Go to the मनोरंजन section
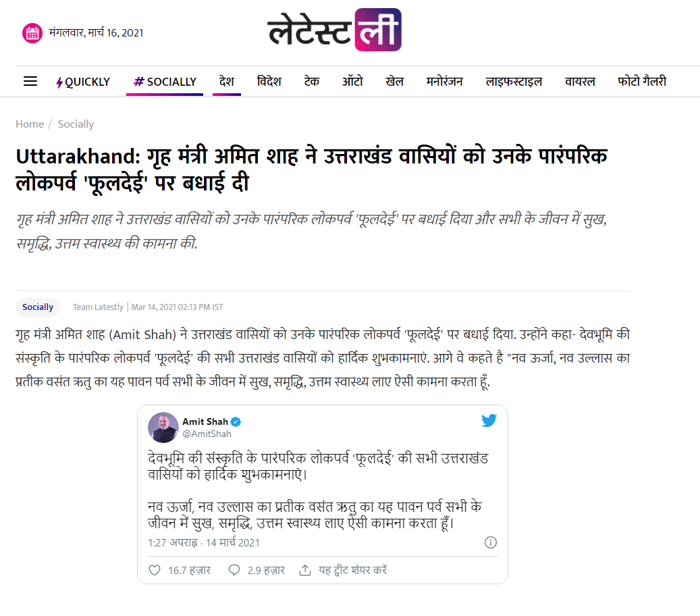The width and height of the screenshot is (700, 616). click(445, 81)
